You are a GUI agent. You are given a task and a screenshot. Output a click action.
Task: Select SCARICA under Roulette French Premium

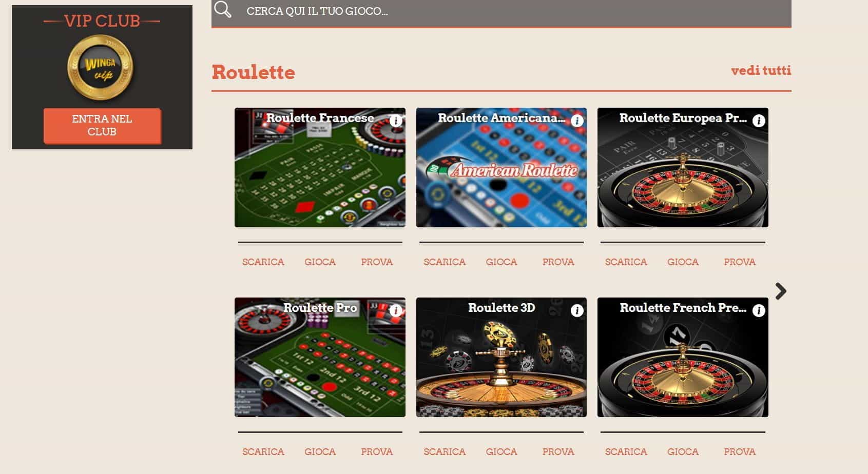[626, 451]
